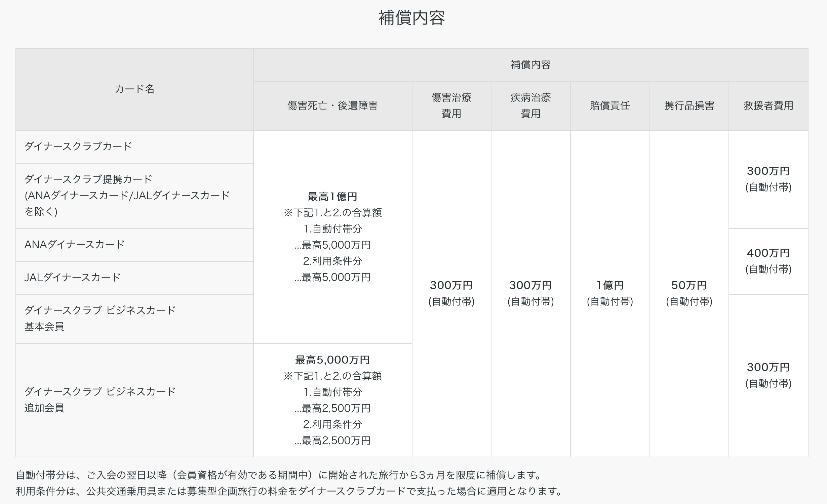The width and height of the screenshot is (827, 504).
Task: Click the 50万円 baggage damage amount
Action: pos(689,285)
